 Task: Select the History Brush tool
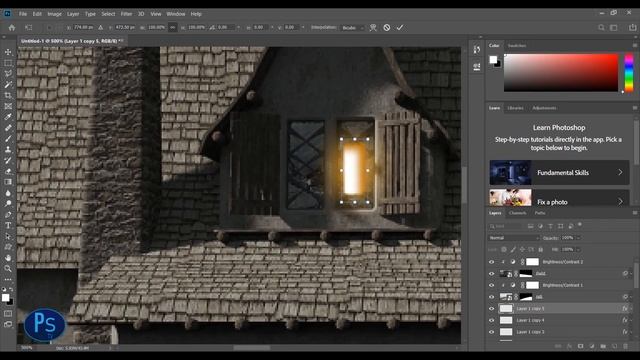8,160
